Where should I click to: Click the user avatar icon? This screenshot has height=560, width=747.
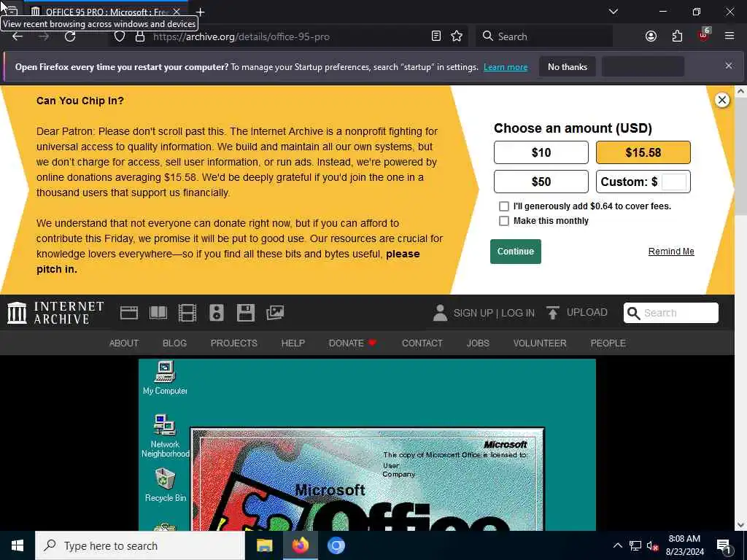(440, 313)
